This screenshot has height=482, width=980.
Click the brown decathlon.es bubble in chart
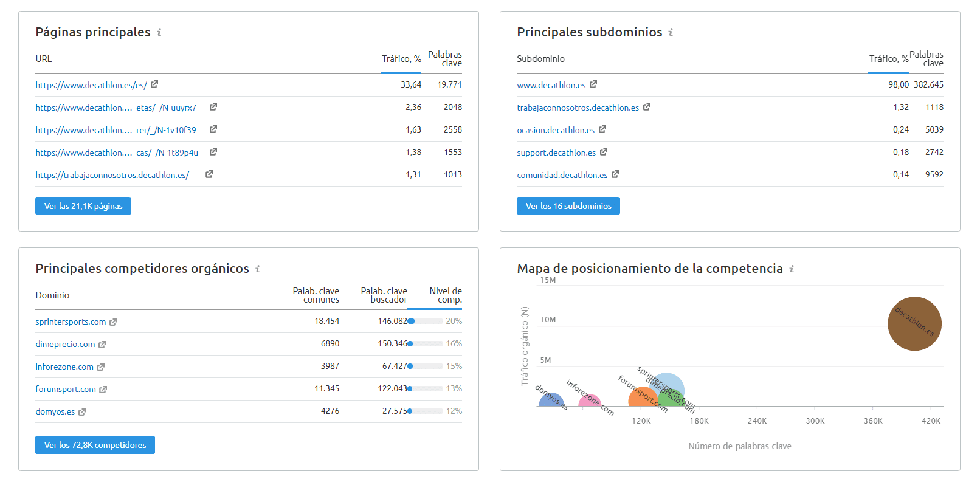[914, 323]
